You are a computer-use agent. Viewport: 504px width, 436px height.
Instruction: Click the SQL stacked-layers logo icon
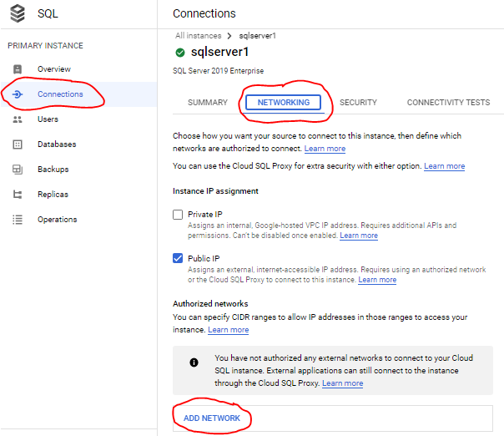18,13
